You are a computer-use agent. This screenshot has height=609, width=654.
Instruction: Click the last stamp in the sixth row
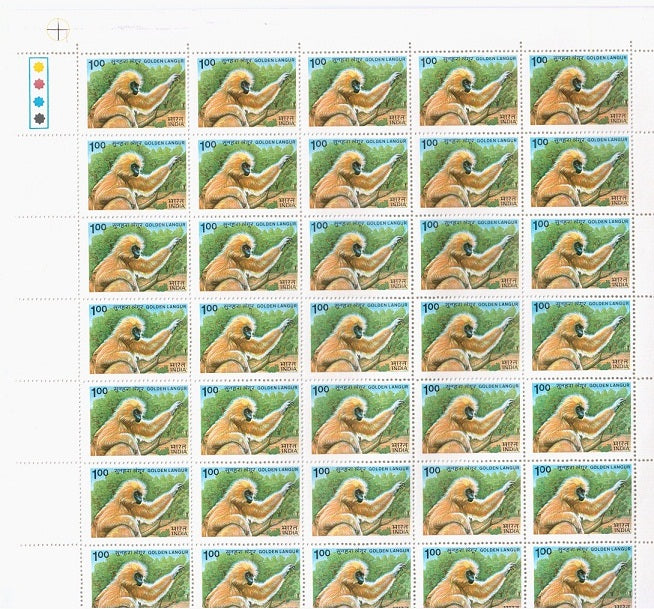pyautogui.click(x=582, y=501)
